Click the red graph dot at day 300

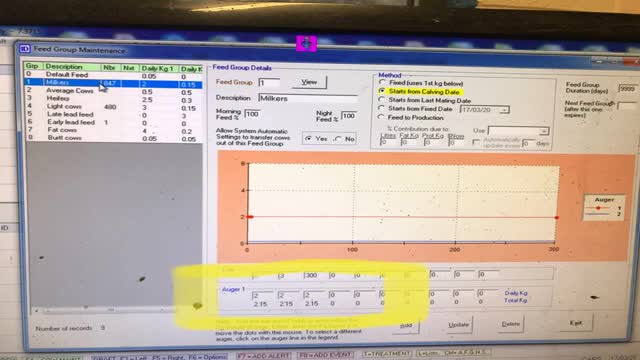pyautogui.click(x=557, y=218)
